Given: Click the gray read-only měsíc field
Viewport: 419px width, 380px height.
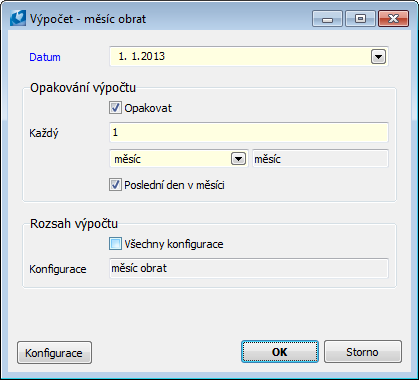Looking at the screenshot, I should pos(320,159).
